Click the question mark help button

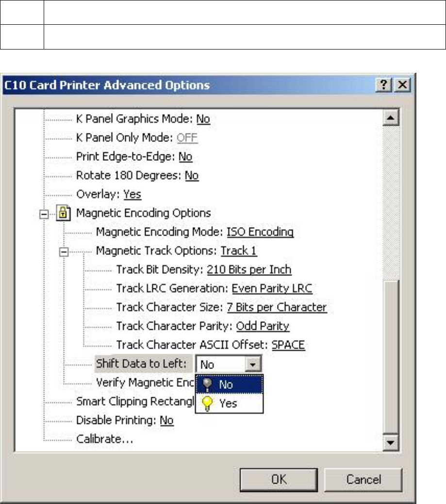tap(384, 85)
